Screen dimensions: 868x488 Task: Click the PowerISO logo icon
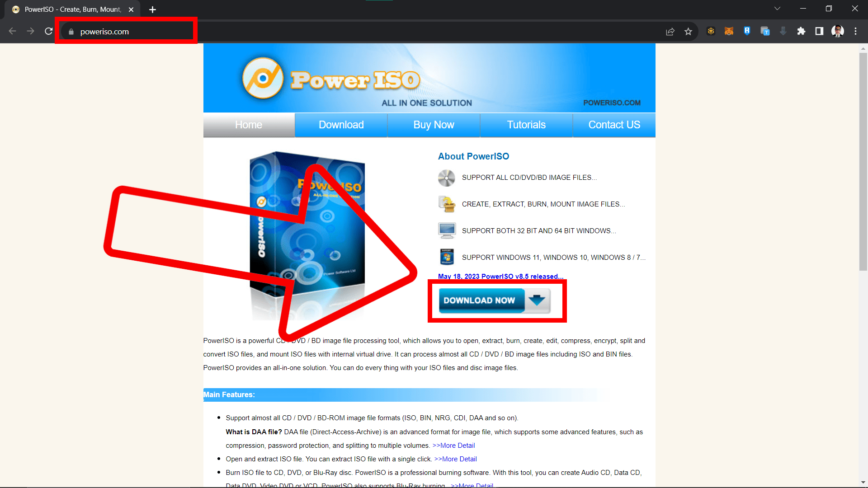click(263, 78)
